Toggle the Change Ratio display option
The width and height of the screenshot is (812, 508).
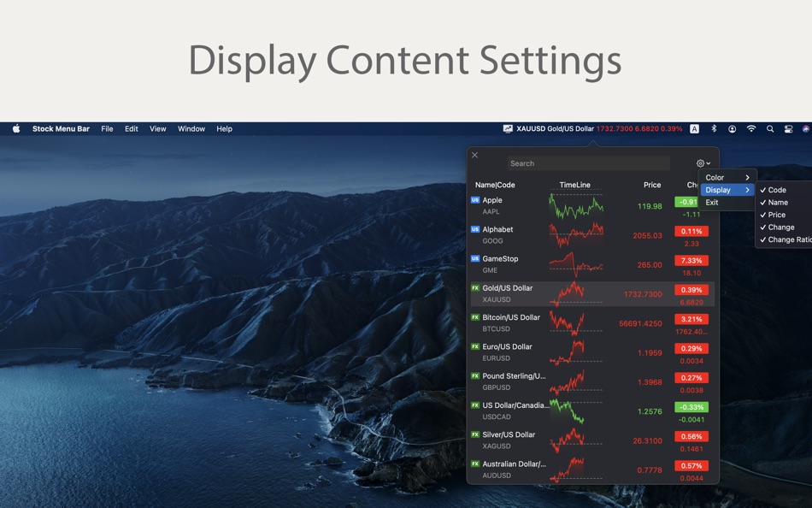(784, 239)
